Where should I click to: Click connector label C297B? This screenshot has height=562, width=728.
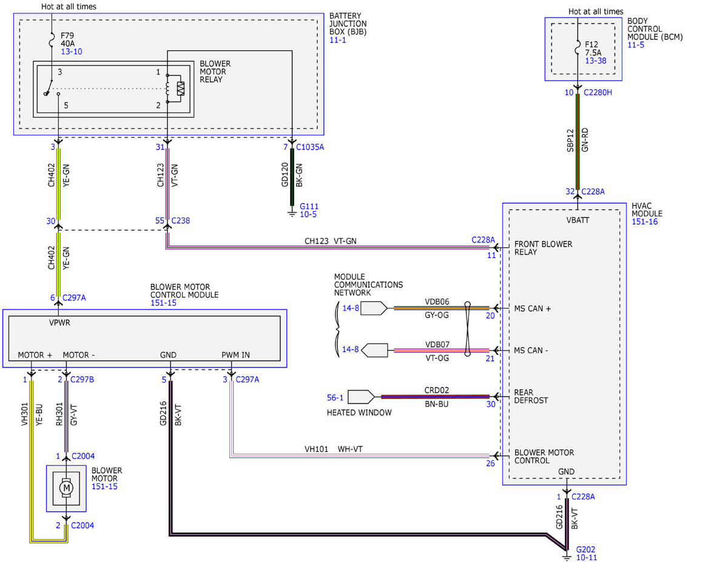(x=82, y=380)
